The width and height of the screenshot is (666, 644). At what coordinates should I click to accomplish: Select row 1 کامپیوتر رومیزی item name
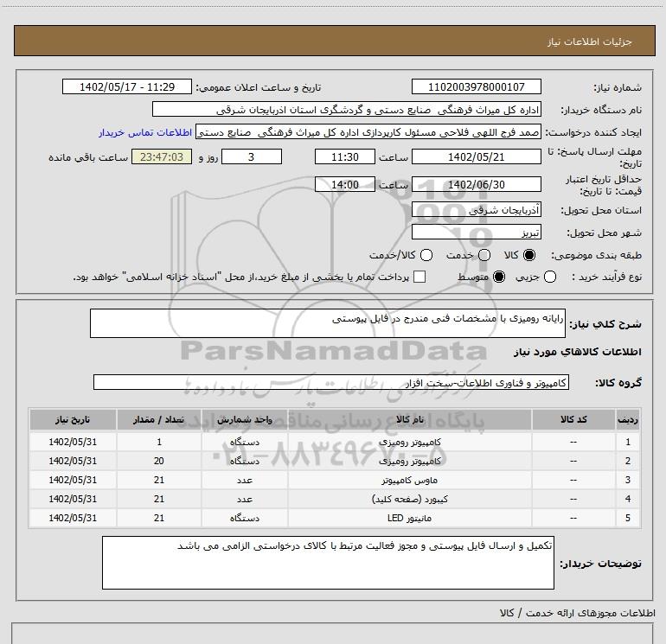(x=409, y=442)
